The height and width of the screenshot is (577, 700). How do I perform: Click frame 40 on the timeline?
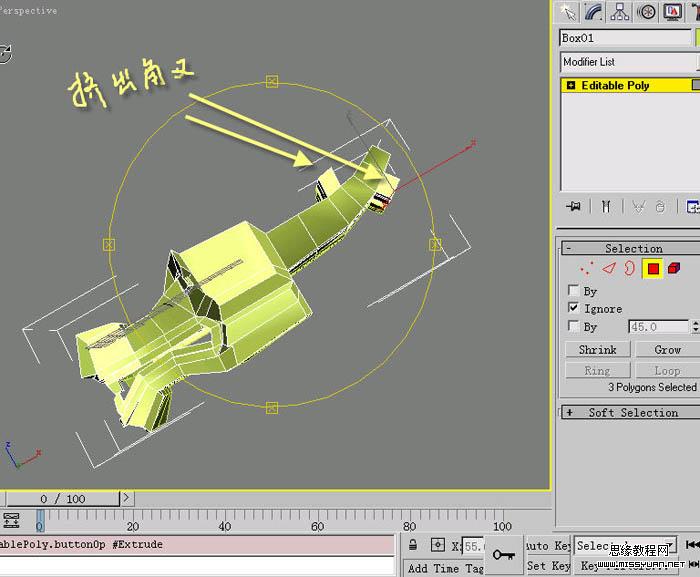225,526
